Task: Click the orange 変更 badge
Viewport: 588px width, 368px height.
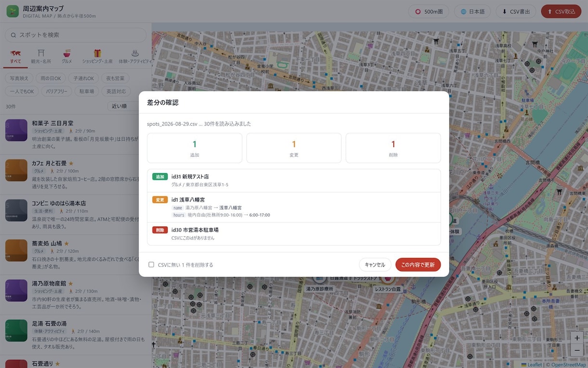Action: 160,200
